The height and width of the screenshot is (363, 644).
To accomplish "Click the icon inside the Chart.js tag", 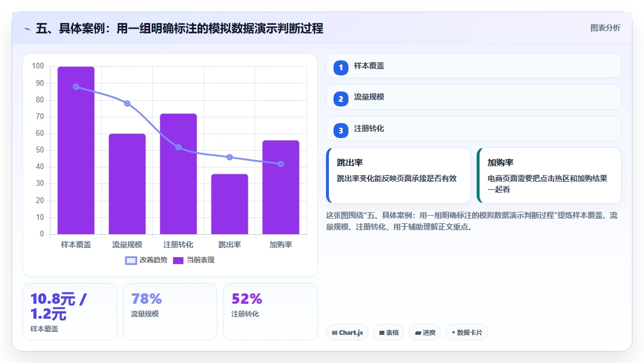I will pos(335,333).
